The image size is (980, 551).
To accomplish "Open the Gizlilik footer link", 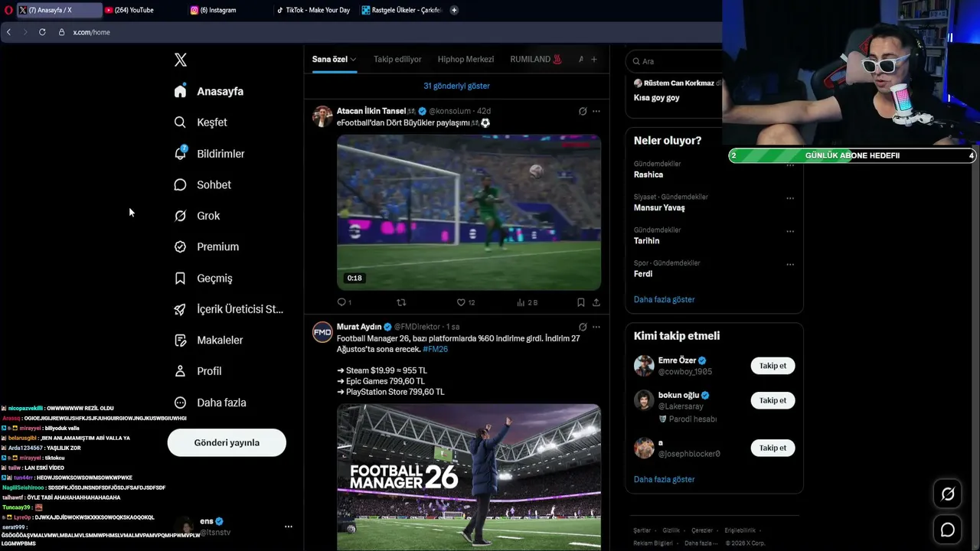I will 671,530.
